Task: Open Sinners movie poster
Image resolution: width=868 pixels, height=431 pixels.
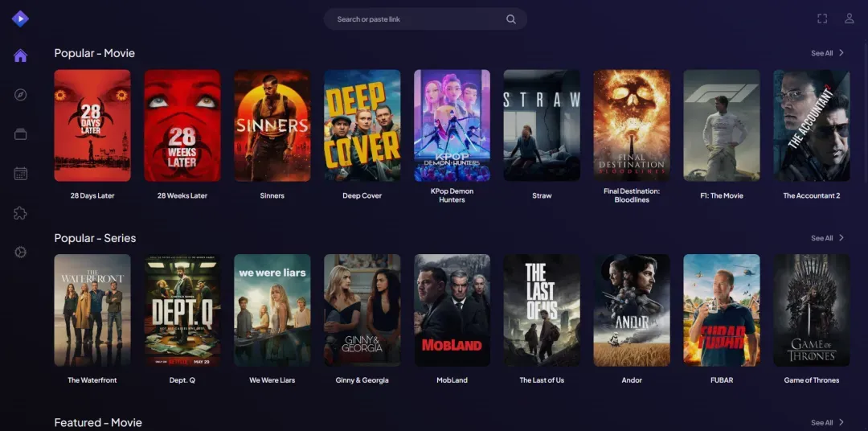Action: coord(272,125)
